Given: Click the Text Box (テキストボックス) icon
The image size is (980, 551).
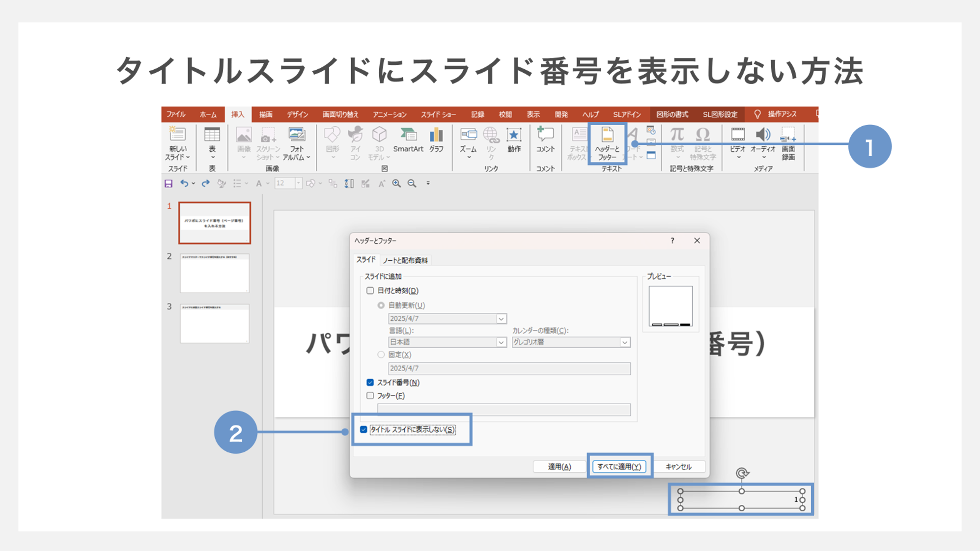Looking at the screenshot, I should [x=579, y=135].
